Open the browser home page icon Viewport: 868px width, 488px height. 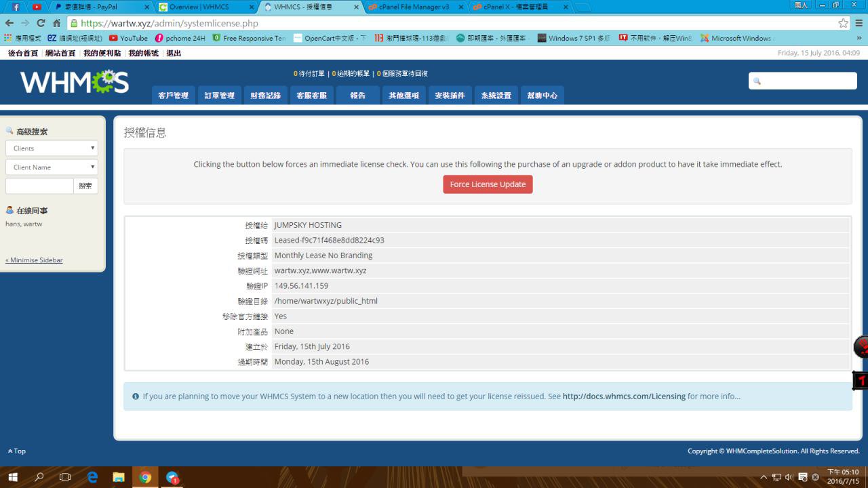[56, 23]
